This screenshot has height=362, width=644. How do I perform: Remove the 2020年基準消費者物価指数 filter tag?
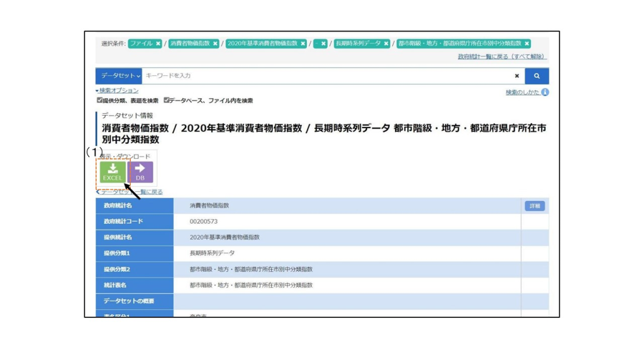(x=303, y=43)
